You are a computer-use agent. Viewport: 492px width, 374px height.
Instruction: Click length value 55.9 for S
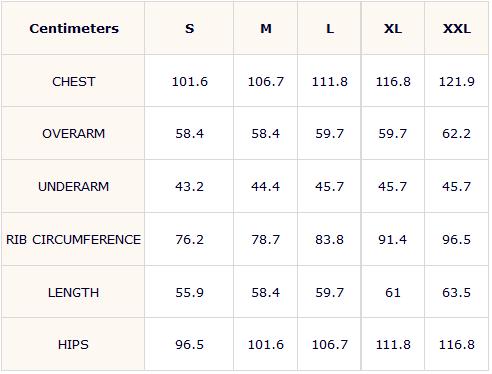189,292
